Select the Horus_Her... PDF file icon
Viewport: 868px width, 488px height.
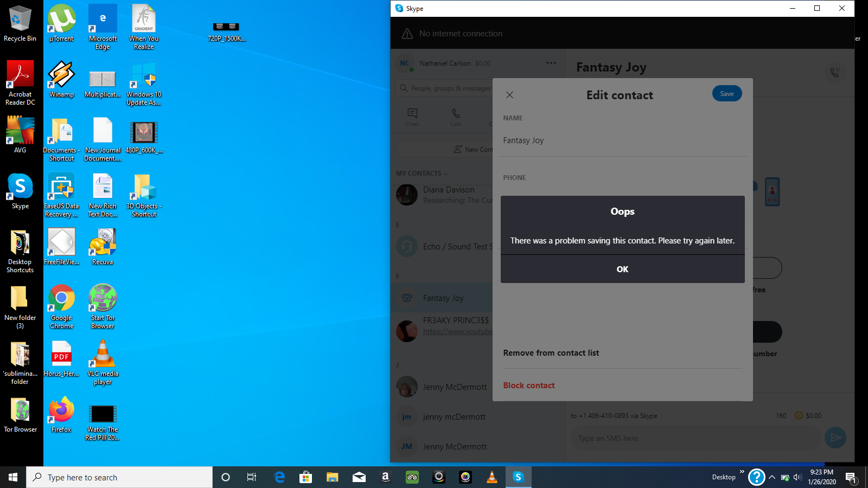point(61,358)
